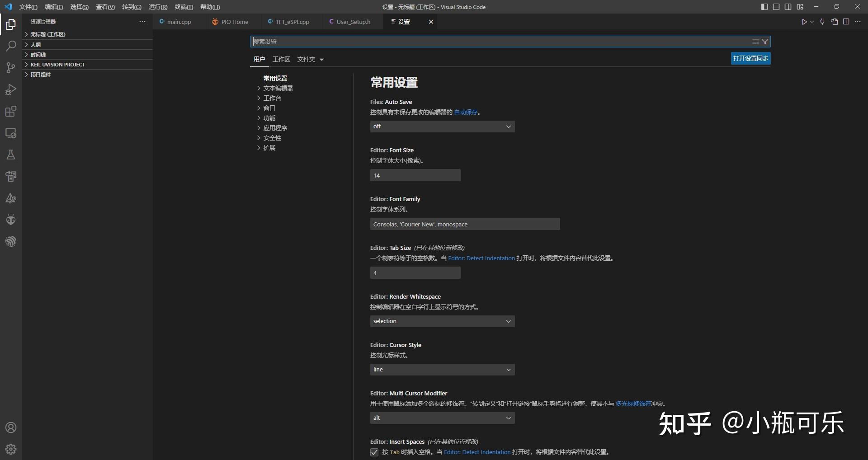Image resolution: width=868 pixels, height=460 pixels.
Task: Expand KEIL UVISION PROJECT section
Action: (x=87, y=65)
